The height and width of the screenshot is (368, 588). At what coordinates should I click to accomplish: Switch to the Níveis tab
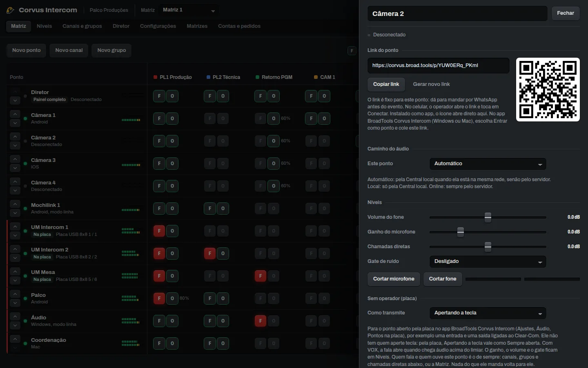[x=44, y=26]
